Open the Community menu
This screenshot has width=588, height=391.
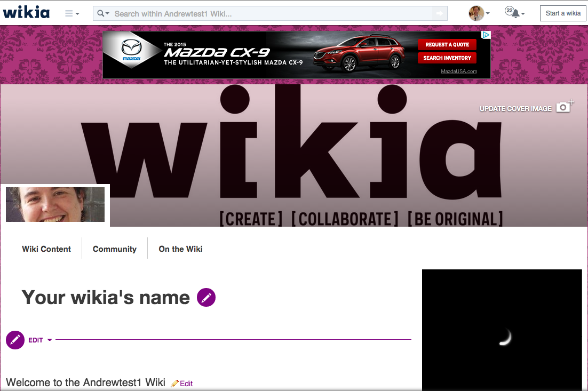pos(115,249)
